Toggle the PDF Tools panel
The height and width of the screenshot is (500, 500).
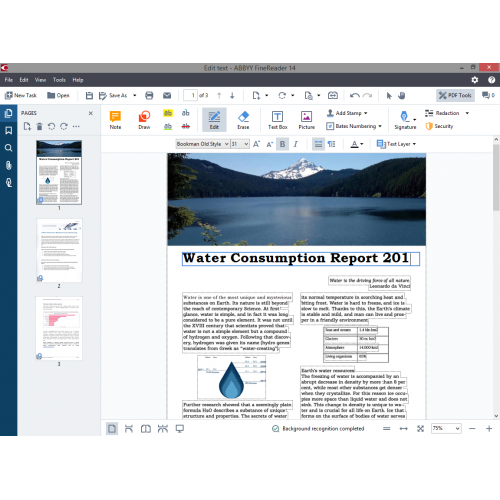click(x=455, y=95)
